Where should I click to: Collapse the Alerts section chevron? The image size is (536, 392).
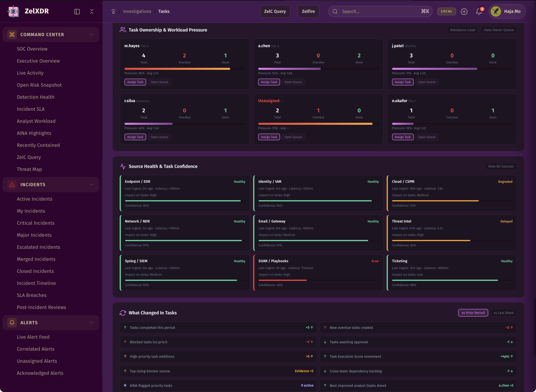[91, 322]
